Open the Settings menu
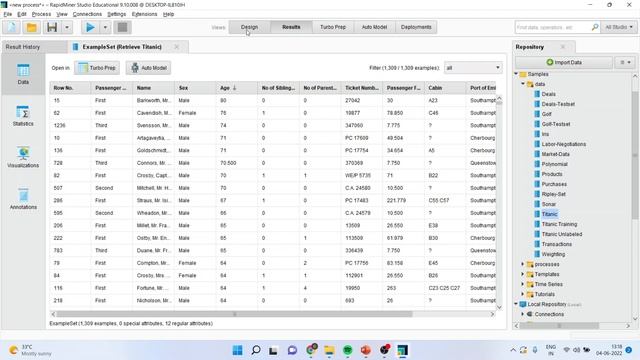The width and height of the screenshot is (640, 360). point(117,14)
